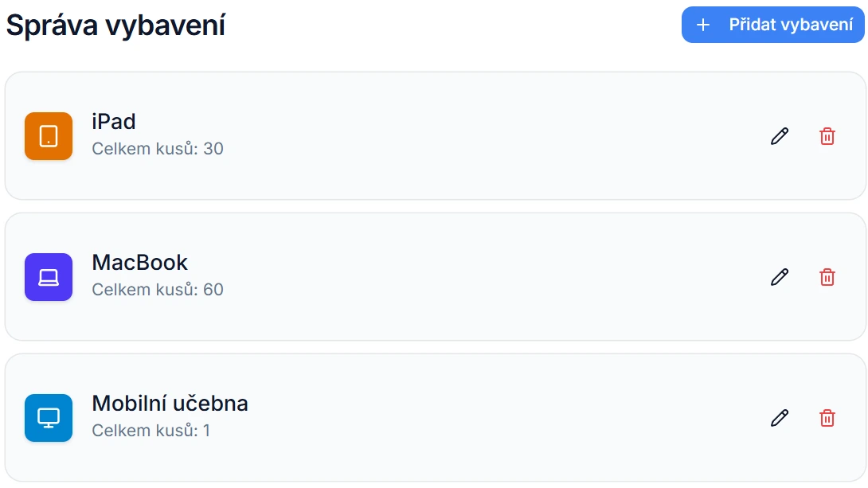Click the purple MacBook laptop icon

pos(48,276)
